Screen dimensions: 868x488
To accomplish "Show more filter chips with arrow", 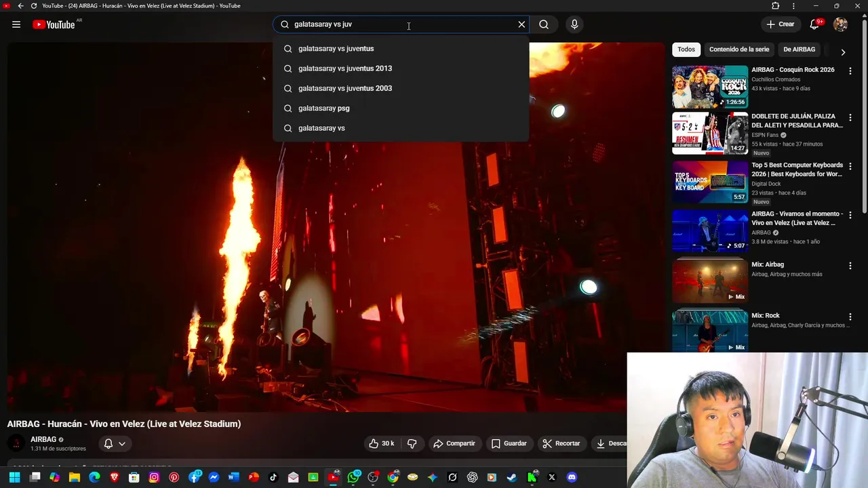I will pos(843,52).
